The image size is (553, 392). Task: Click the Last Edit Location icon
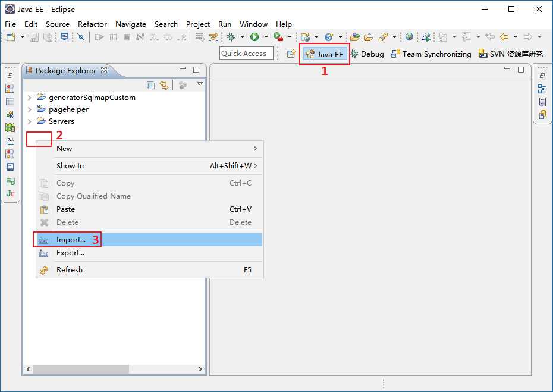click(490, 37)
